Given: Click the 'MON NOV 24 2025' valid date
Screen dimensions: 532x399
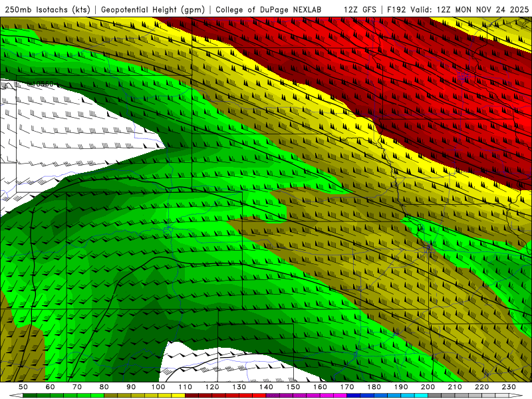Looking at the screenshot, I should tap(491, 10).
